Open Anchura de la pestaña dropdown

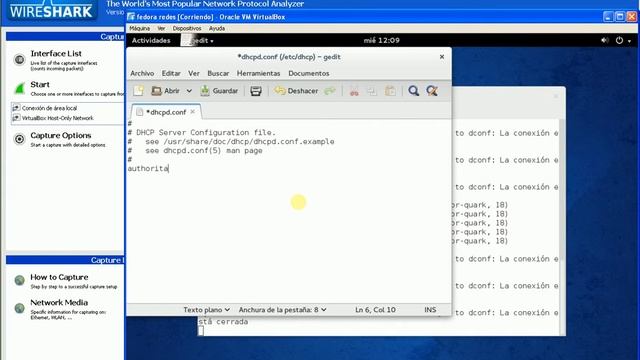(x=282, y=310)
